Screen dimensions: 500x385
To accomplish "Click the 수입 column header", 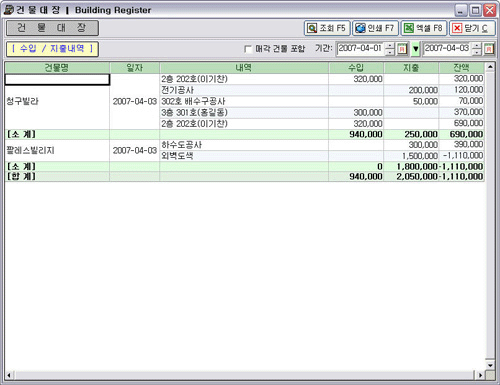I will coord(356,68).
